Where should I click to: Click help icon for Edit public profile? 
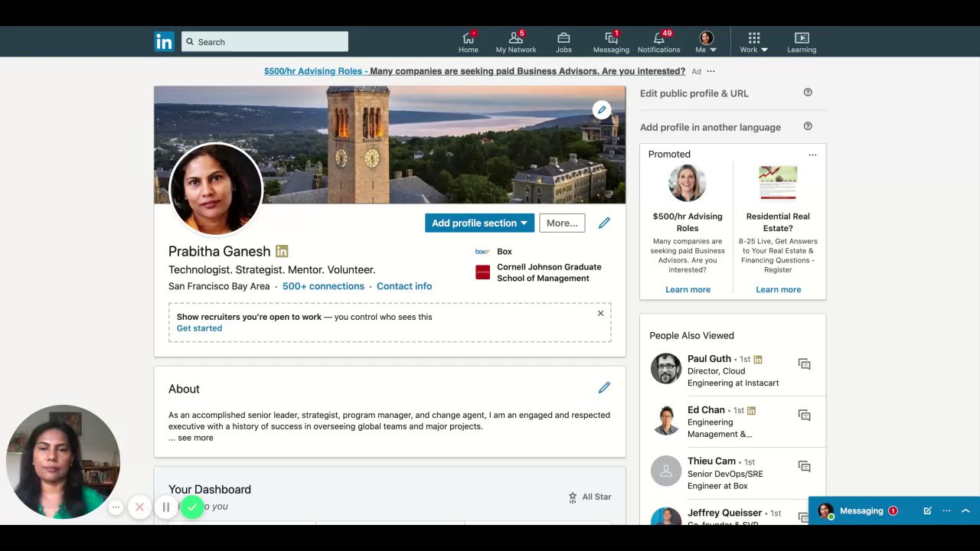808,93
